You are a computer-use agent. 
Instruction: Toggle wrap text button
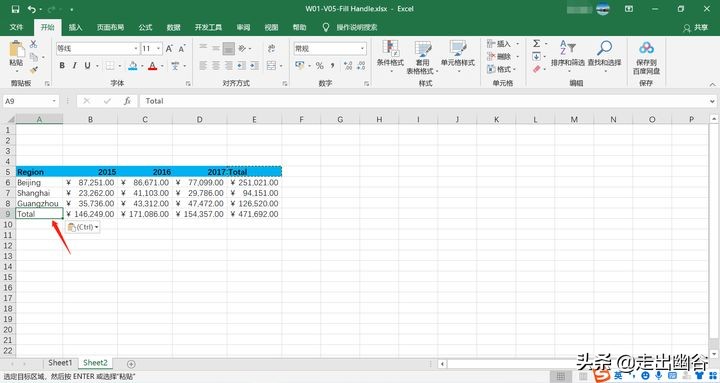pyautogui.click(x=271, y=48)
